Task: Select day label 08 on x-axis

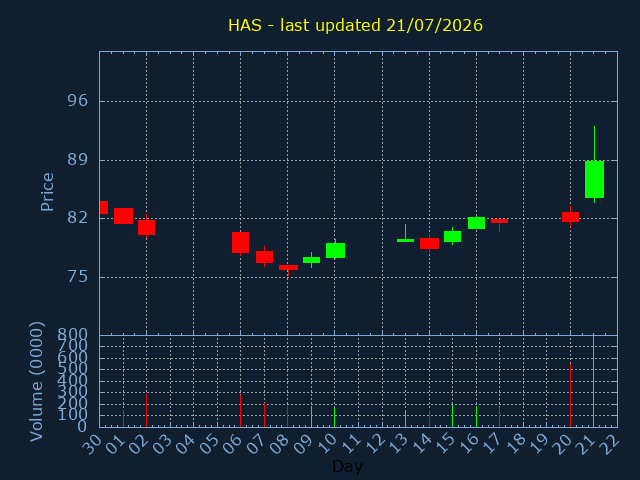Action: tap(281, 443)
